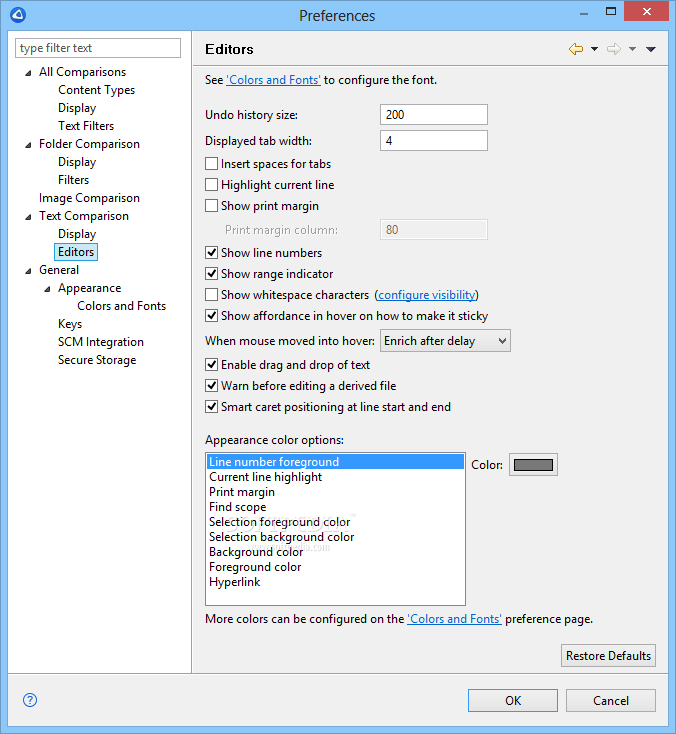Toggle Smart caret positioning checkbox
The height and width of the screenshot is (734, 676).
click(x=212, y=407)
